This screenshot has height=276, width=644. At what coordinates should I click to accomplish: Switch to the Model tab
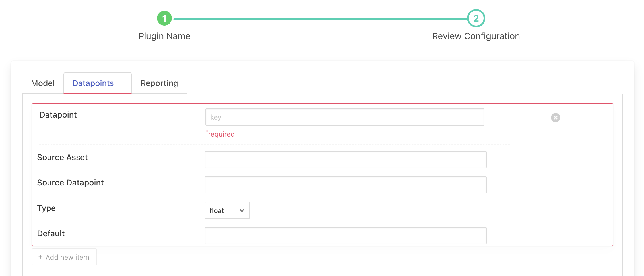coord(43,83)
